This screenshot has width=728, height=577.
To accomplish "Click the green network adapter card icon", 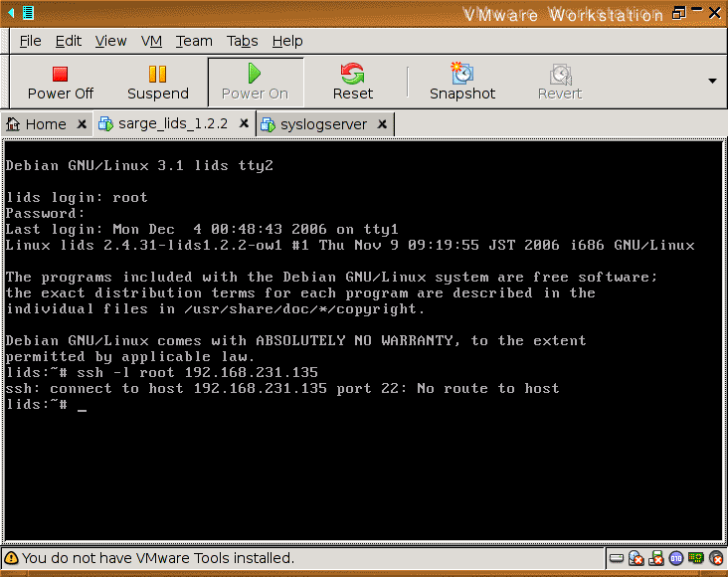I will click(x=696, y=557).
